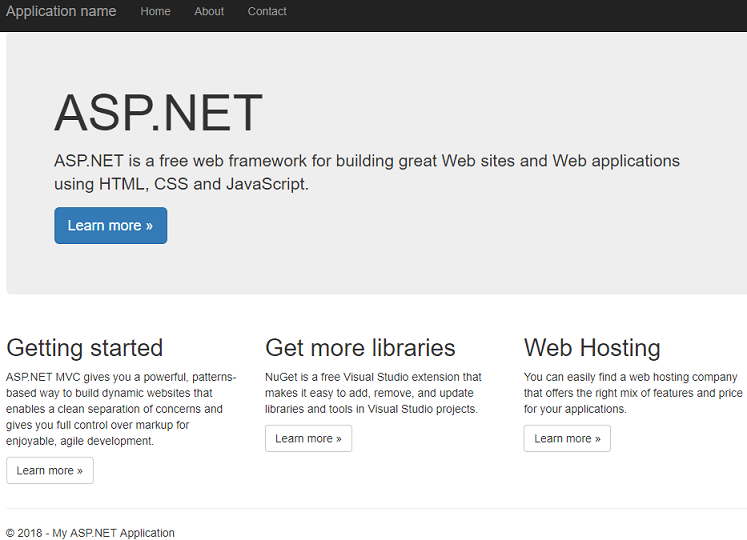The height and width of the screenshot is (540, 747).
Task: Click the web hosting company paragraph
Action: [633, 393]
